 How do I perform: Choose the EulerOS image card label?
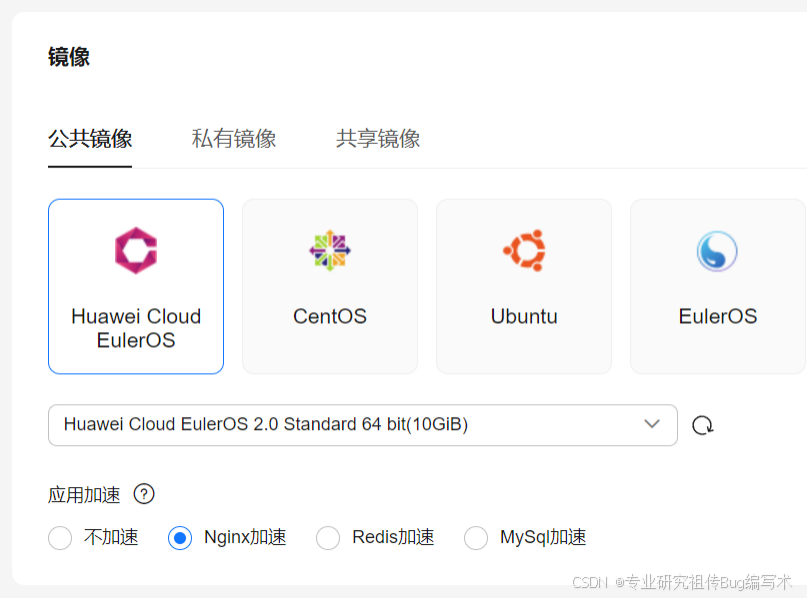click(x=717, y=317)
